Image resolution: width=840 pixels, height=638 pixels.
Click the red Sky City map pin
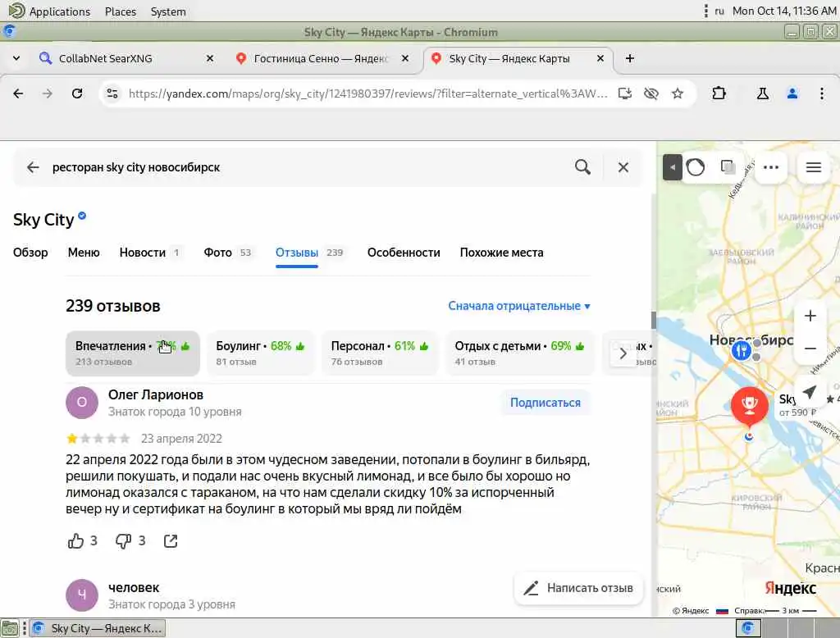click(750, 407)
